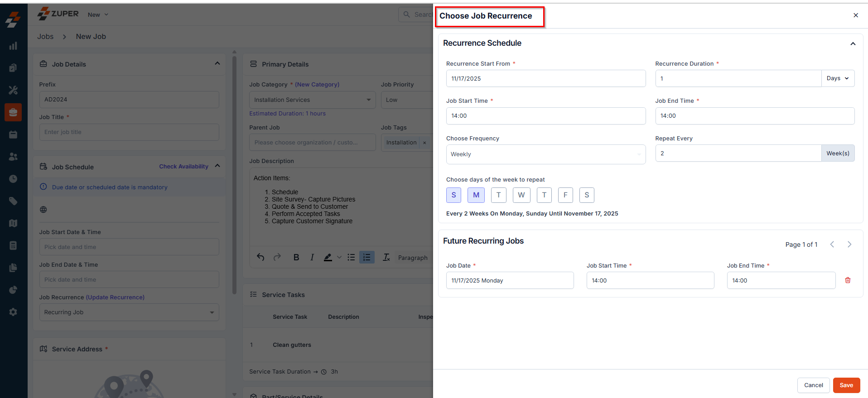The height and width of the screenshot is (398, 868).
Task: Open the settings gear icon in sidebar
Action: 13,312
